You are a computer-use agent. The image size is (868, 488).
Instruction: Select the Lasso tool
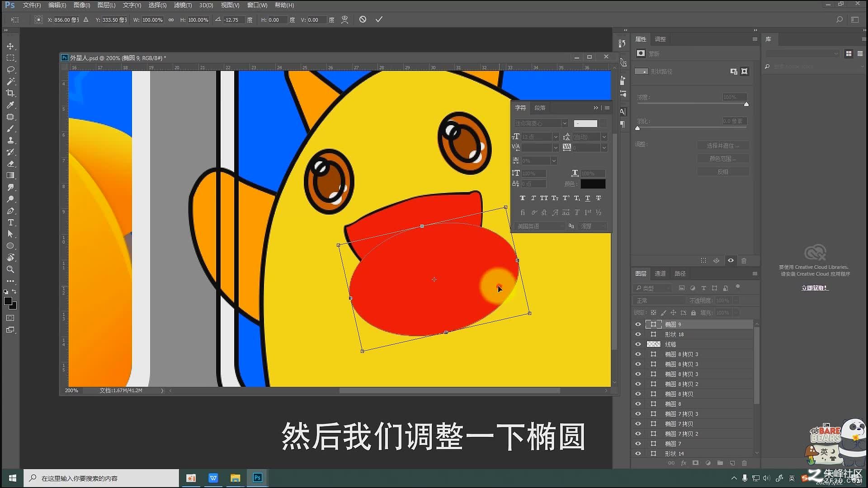(x=10, y=70)
